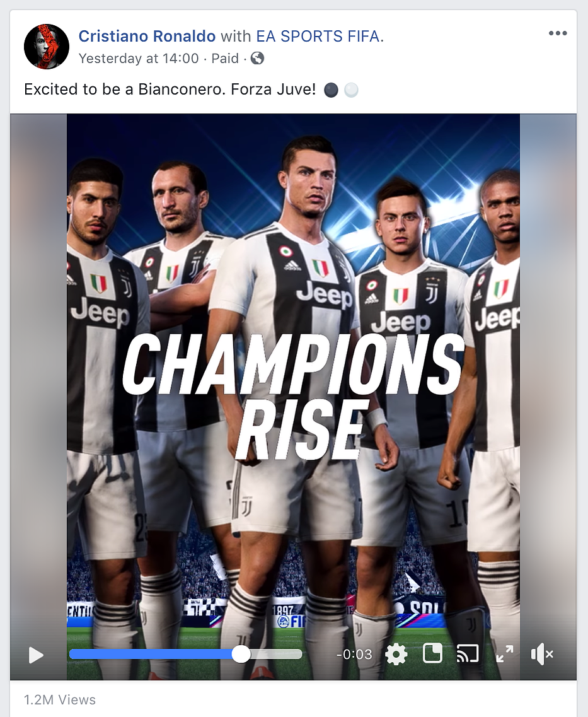This screenshot has width=588, height=717.
Task: Click the Yesterday at 14:00 timestamp
Action: (139, 59)
